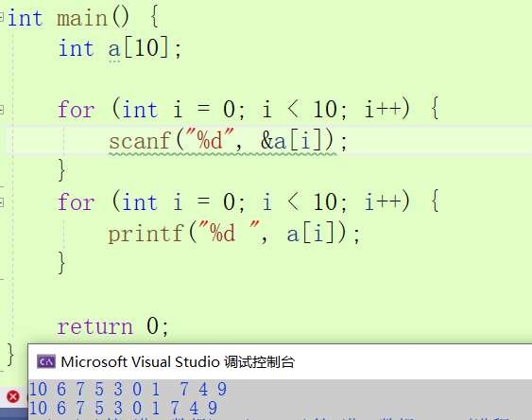Click the a[i] argument in printf
The width and height of the screenshot is (532, 420).
pos(311,234)
